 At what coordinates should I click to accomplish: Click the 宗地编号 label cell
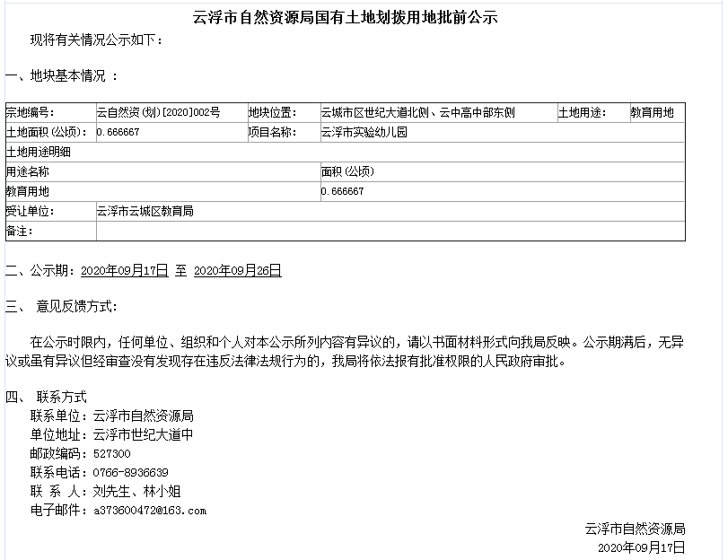(x=31, y=113)
